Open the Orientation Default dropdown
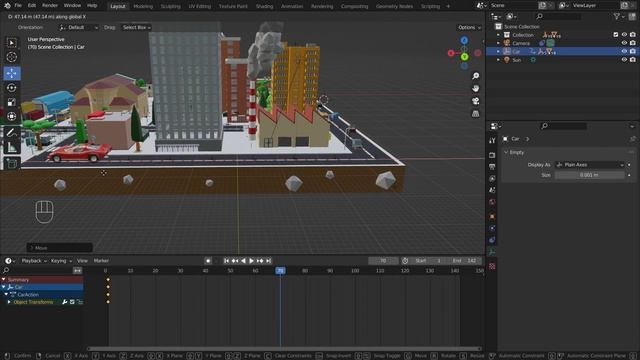 pos(79,27)
